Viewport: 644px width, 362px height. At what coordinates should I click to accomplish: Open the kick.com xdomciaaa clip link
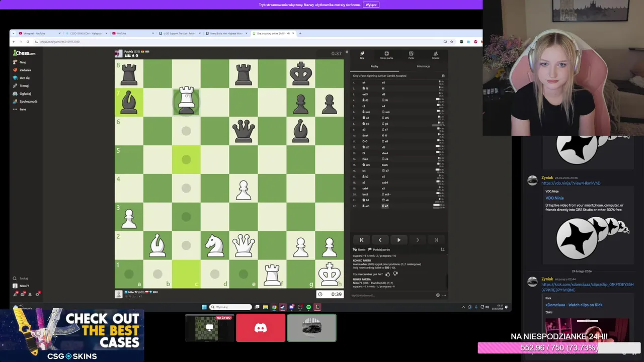point(587,287)
